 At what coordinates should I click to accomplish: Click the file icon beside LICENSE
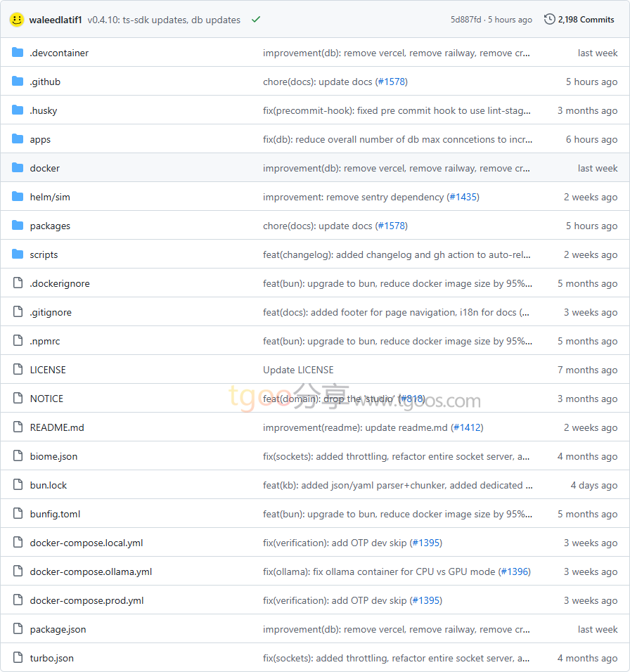[18, 370]
